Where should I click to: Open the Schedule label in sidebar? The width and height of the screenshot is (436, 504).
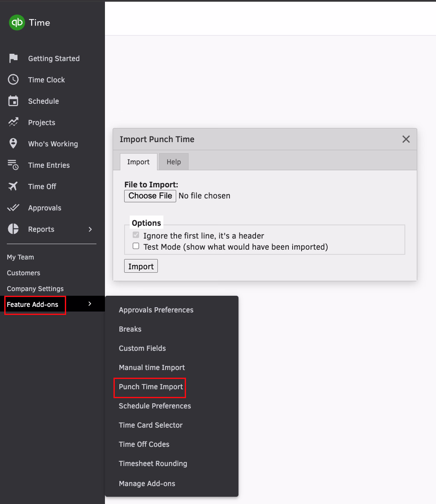44,101
